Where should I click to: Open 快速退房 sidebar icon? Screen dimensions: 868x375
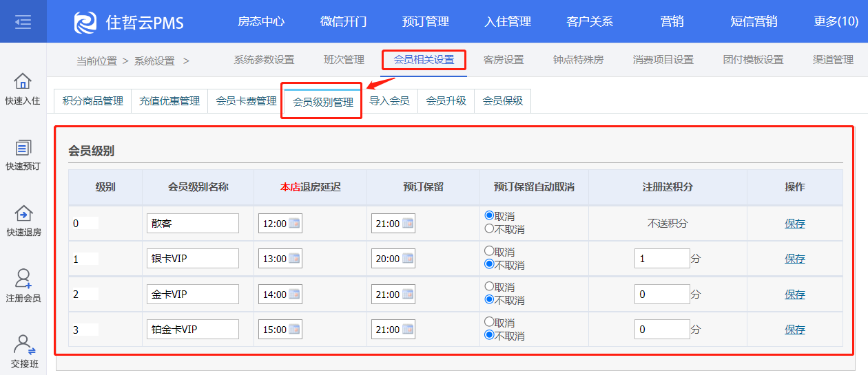pyautogui.click(x=23, y=213)
